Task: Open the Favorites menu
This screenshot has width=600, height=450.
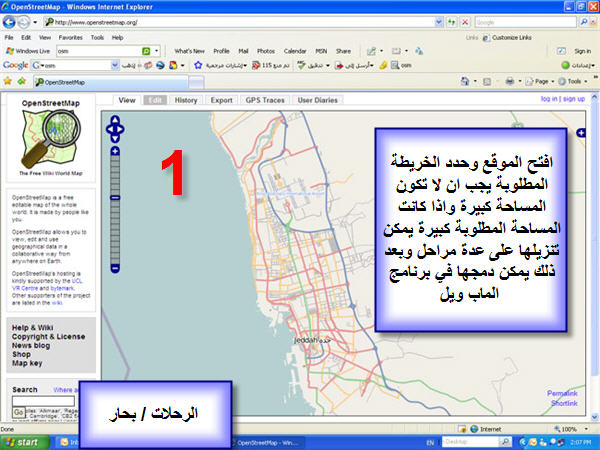Action: point(70,38)
